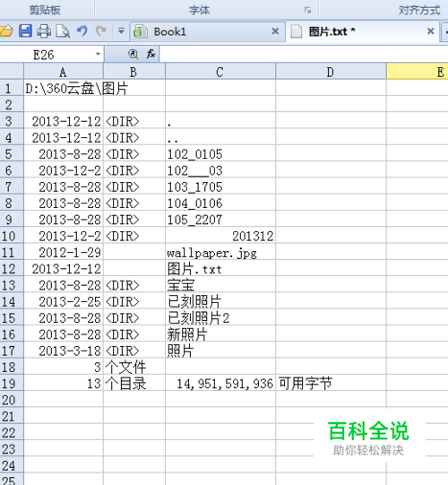
Task: Click cell containing 14,951,591,936
Action: [x=220, y=384]
